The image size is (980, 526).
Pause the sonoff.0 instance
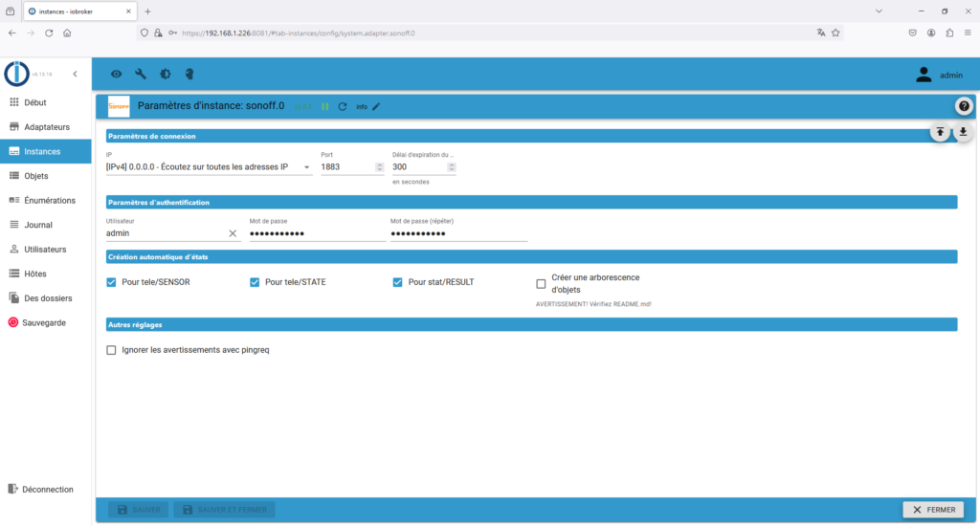pyautogui.click(x=325, y=106)
